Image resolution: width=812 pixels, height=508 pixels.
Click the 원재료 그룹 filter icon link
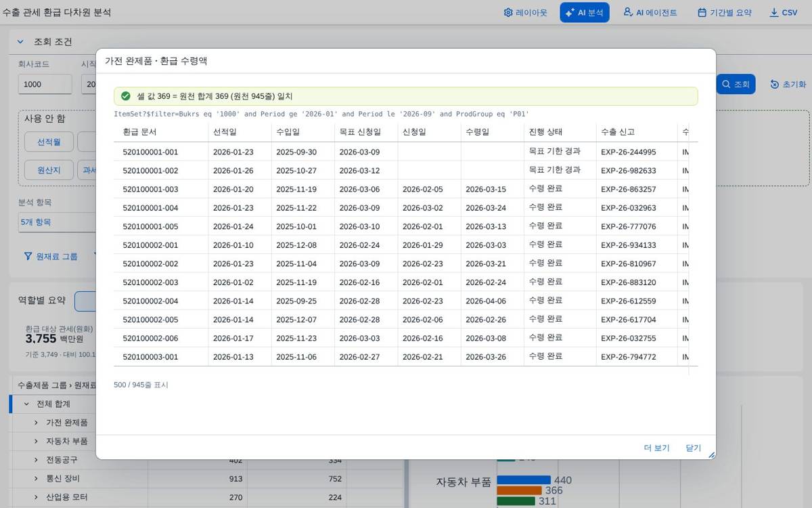click(x=51, y=256)
